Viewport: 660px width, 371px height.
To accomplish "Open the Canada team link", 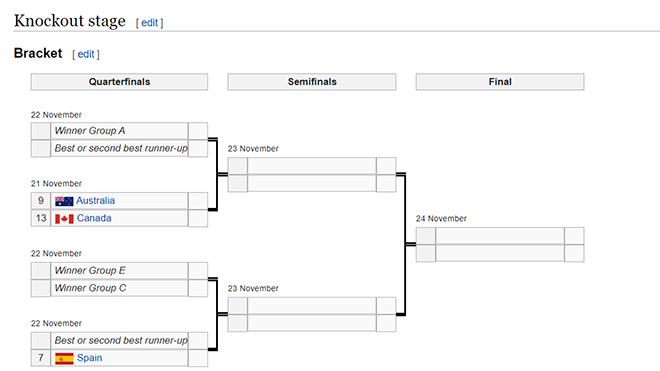I will (94, 218).
